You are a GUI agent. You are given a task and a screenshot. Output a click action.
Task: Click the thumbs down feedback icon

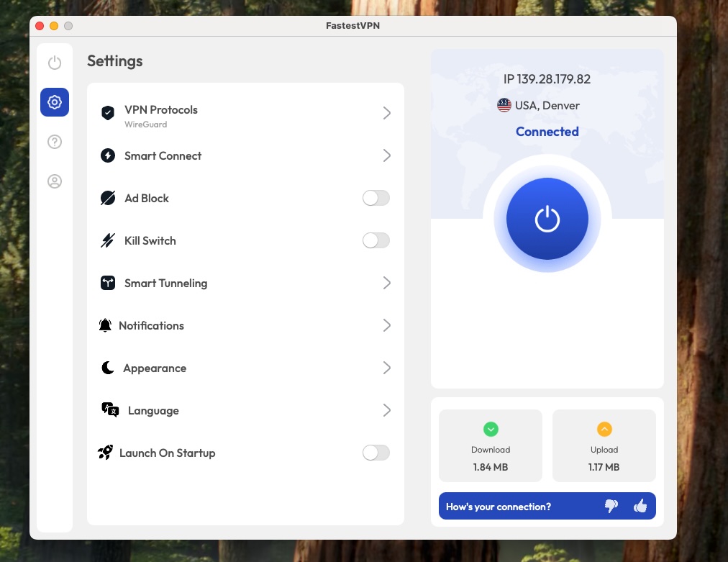(x=611, y=506)
